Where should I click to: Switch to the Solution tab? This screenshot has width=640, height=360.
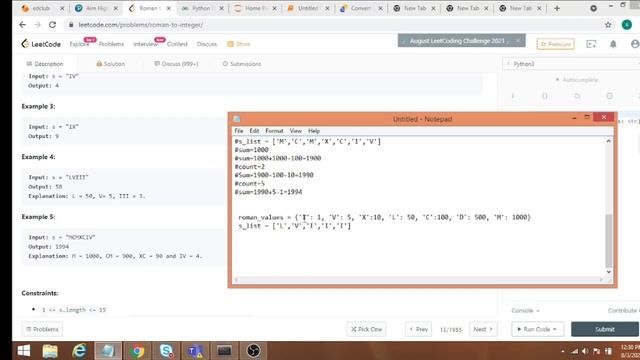tap(111, 64)
